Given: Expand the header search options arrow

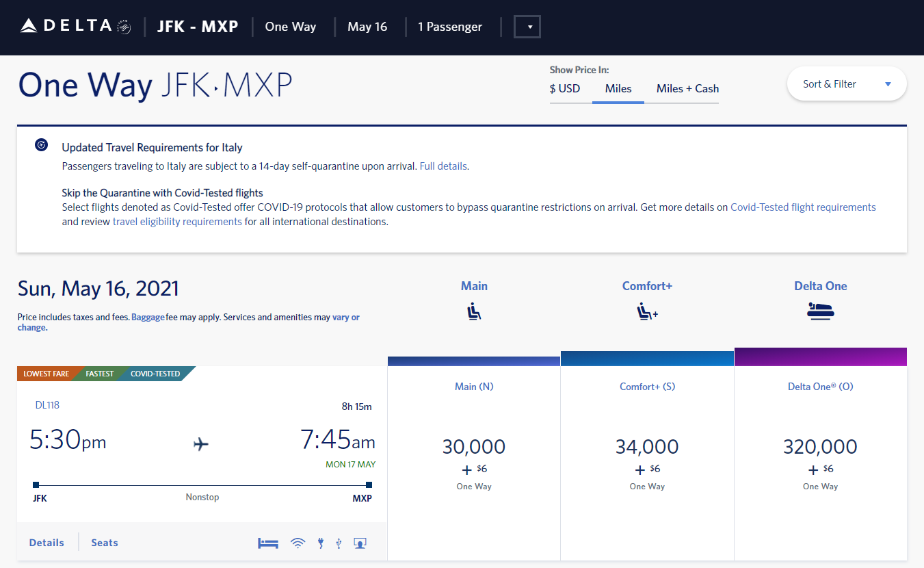Looking at the screenshot, I should (527, 27).
